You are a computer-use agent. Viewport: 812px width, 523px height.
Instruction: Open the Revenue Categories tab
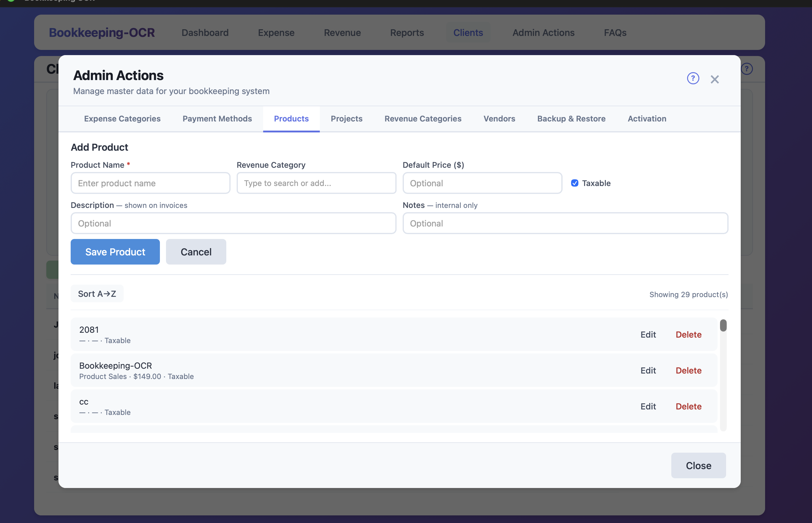coord(423,118)
